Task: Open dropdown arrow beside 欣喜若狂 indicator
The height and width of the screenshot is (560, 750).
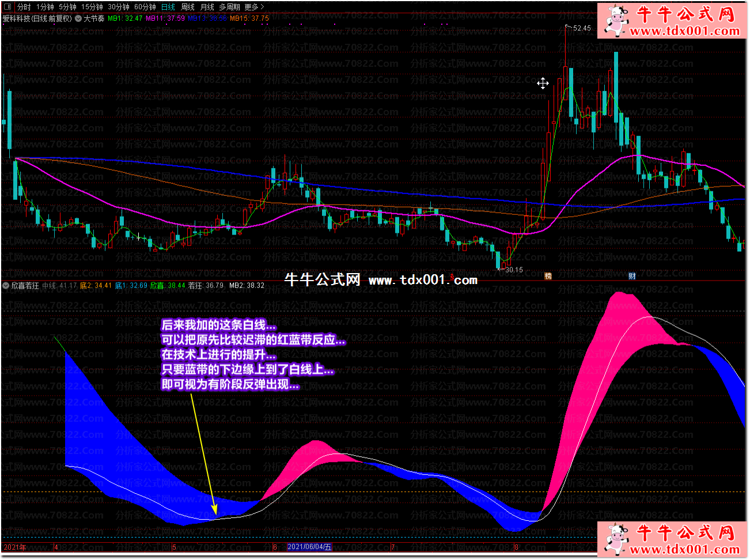Action: pyautogui.click(x=6, y=285)
